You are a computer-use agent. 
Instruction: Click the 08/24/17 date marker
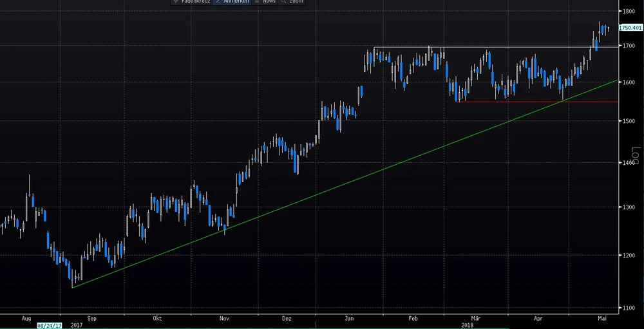click(x=50, y=325)
